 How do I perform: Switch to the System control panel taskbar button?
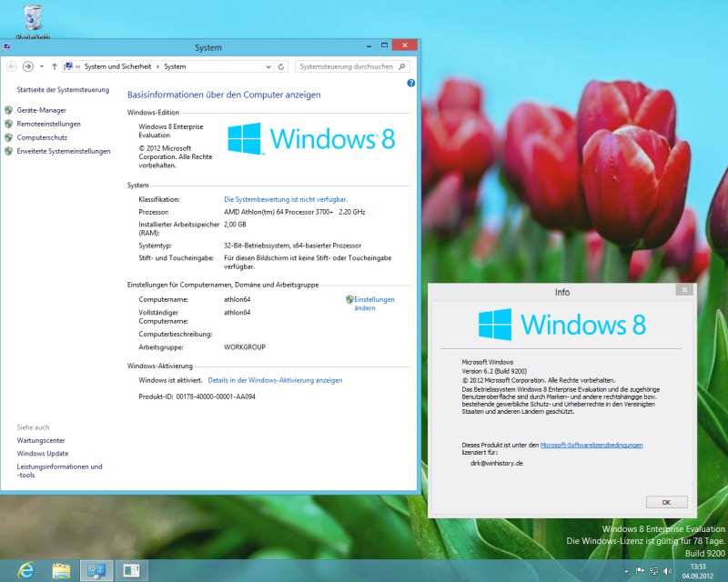pos(96,570)
